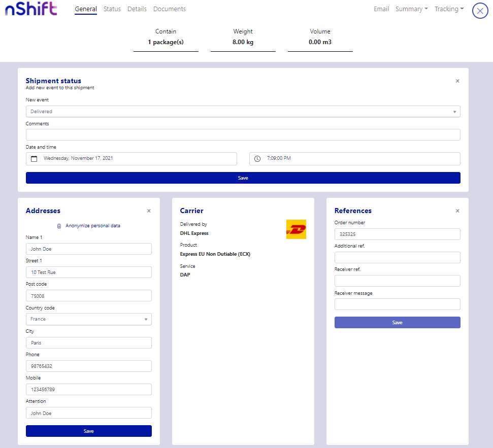Viewport: 493px width, 448px height.
Task: Save the References section
Action: pos(397,323)
